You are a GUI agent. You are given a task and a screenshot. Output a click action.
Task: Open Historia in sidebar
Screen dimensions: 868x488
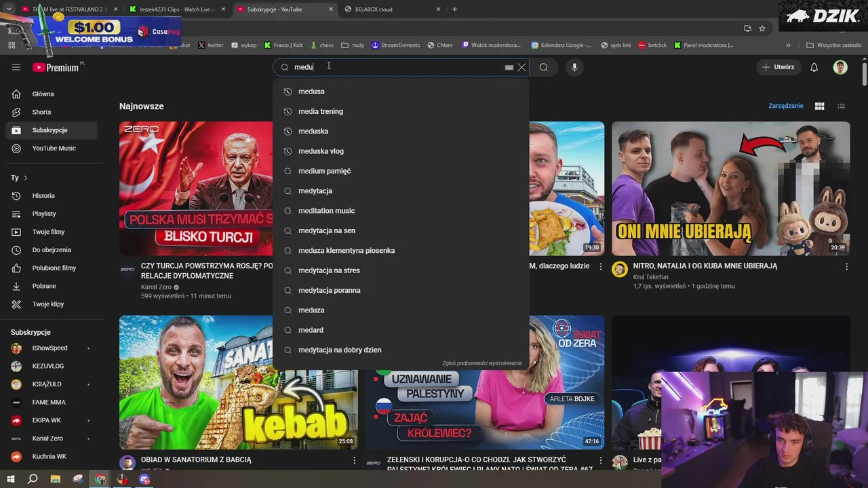click(52, 196)
